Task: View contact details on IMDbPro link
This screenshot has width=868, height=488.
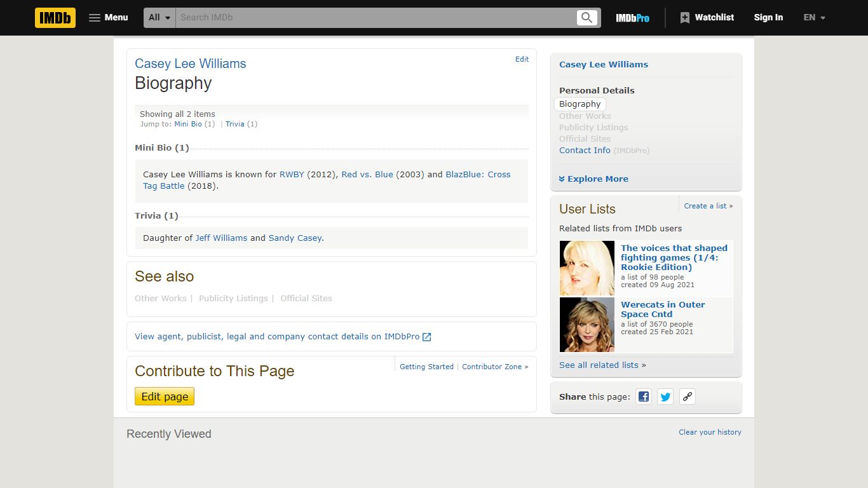Action: point(277,337)
